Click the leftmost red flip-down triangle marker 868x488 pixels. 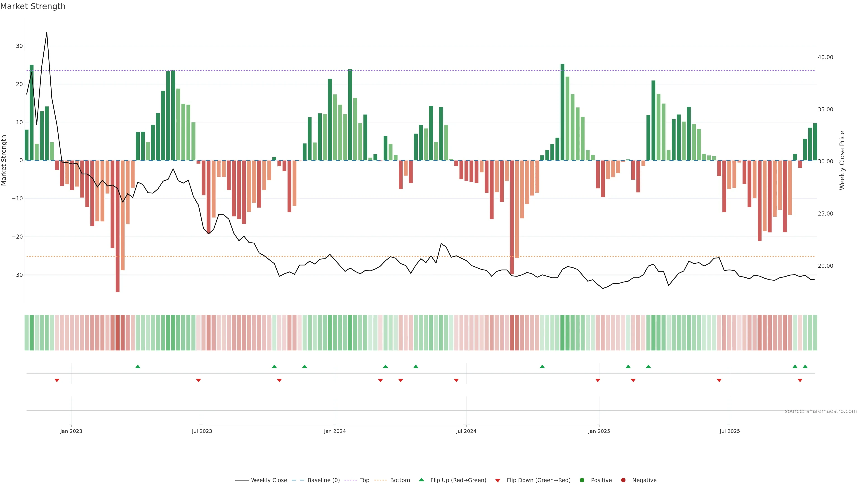click(x=57, y=380)
